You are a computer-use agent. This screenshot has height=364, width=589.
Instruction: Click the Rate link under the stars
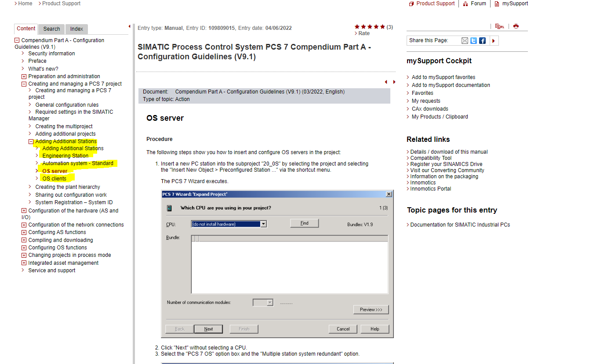pyautogui.click(x=364, y=33)
